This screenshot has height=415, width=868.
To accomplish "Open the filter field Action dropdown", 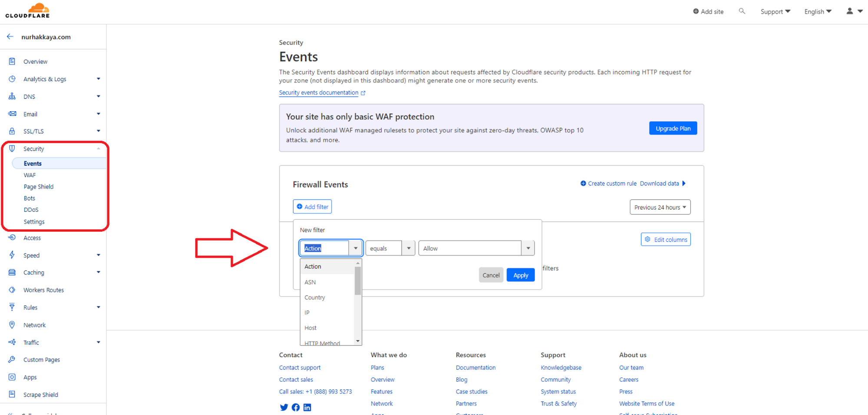I will 356,248.
